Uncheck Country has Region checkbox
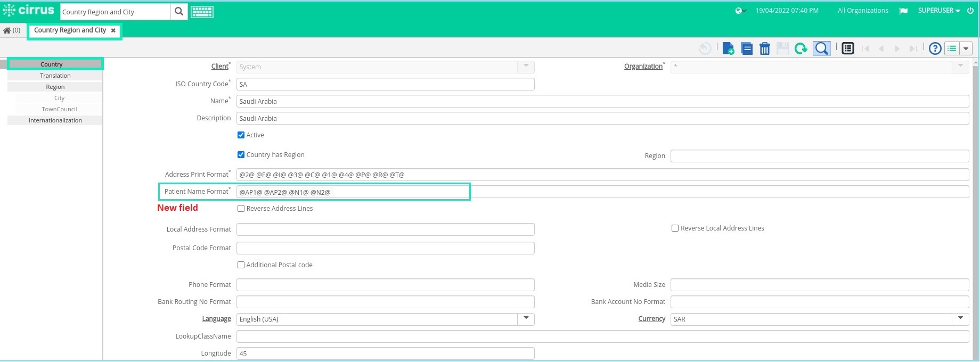The height and width of the screenshot is (362, 980). pyautogui.click(x=241, y=155)
